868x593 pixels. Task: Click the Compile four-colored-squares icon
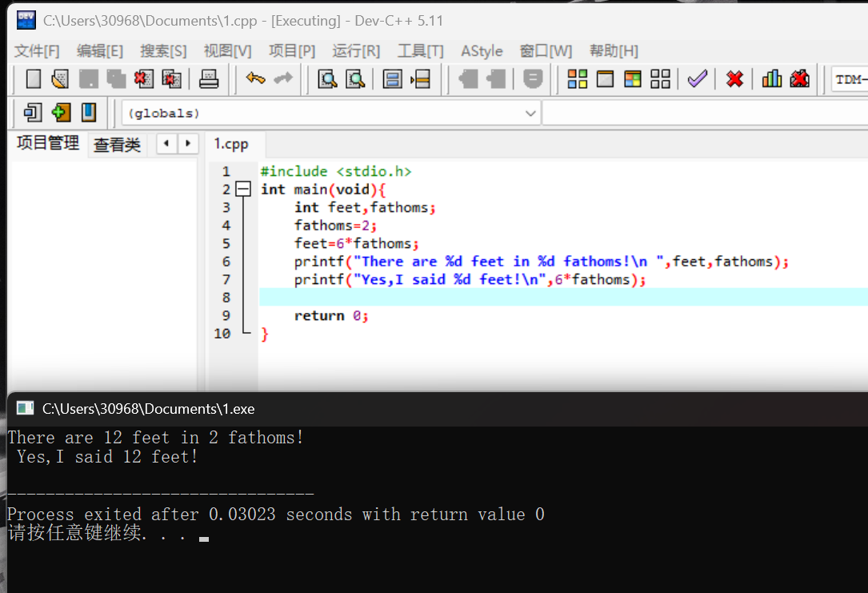tap(577, 79)
